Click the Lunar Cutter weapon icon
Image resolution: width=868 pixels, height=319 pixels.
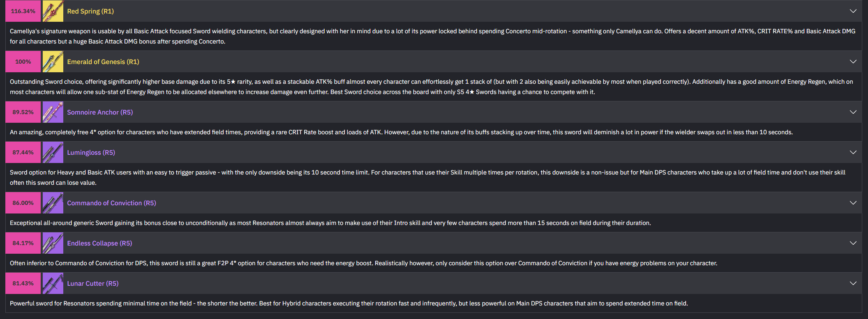53,283
